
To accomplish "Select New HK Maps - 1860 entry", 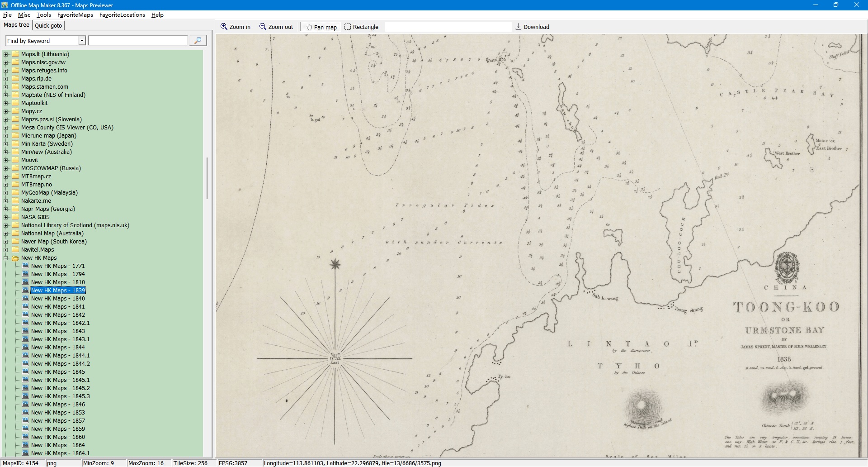I will coord(58,437).
